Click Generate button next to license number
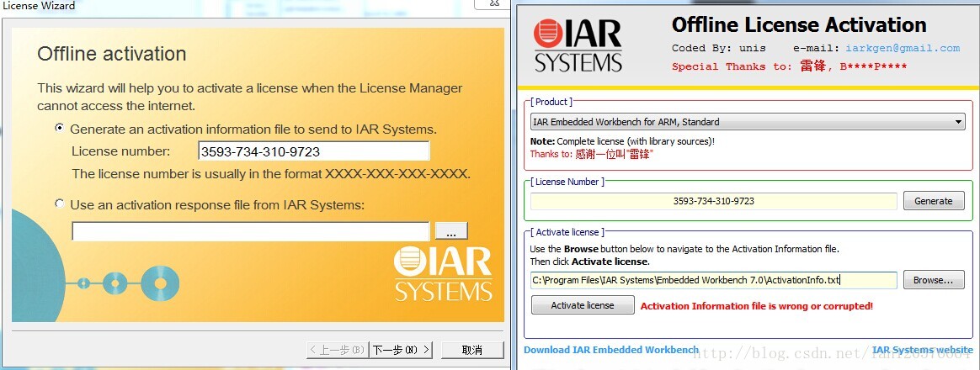Screen dimensions: 980x370 (x=933, y=201)
